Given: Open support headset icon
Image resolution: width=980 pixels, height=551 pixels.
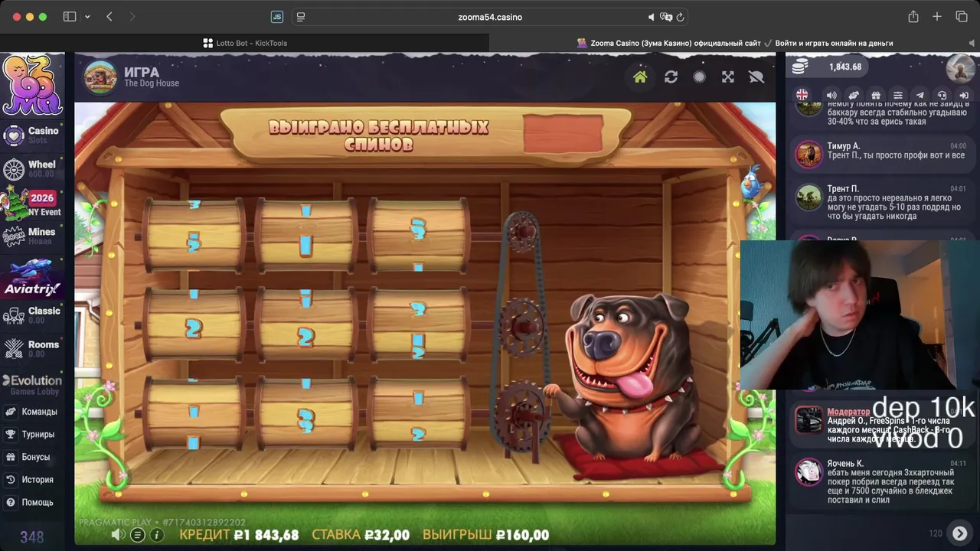Looking at the screenshot, I should click(x=942, y=95).
